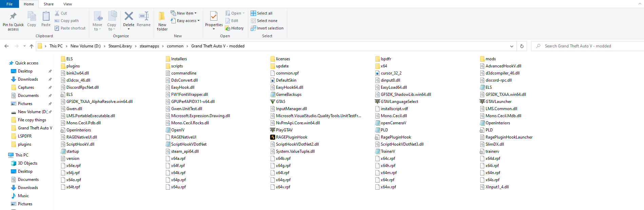The image size is (644, 210).
Task: Open 3D Objects under This PC
Action: [27, 163]
